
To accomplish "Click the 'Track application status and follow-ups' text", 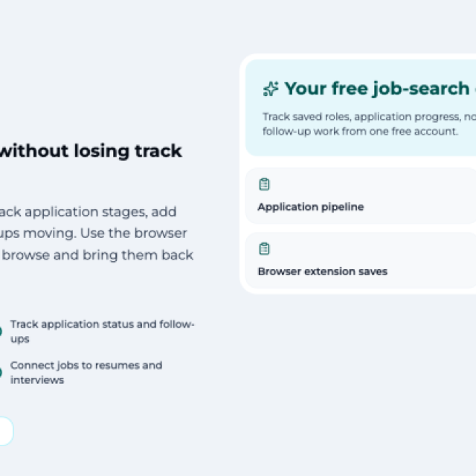I will tap(103, 332).
